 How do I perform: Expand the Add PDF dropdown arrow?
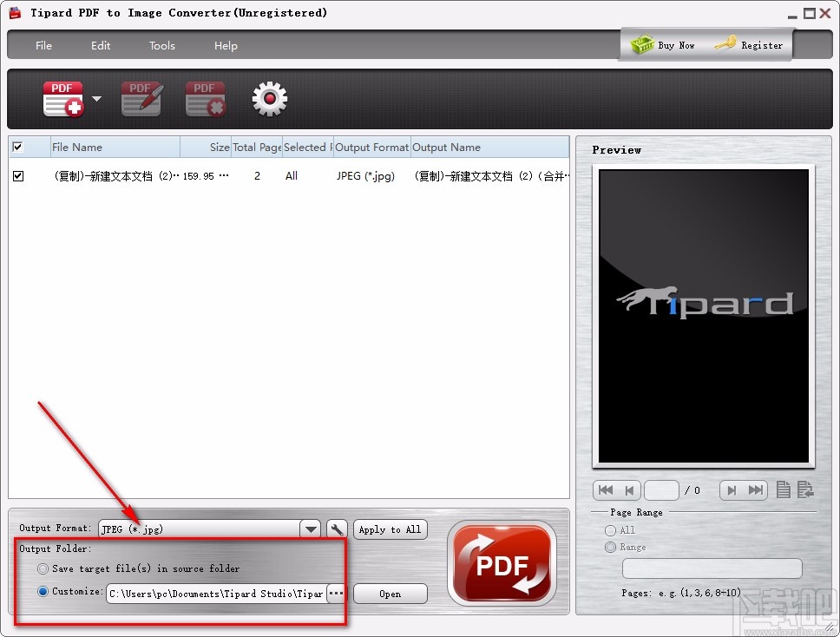95,98
